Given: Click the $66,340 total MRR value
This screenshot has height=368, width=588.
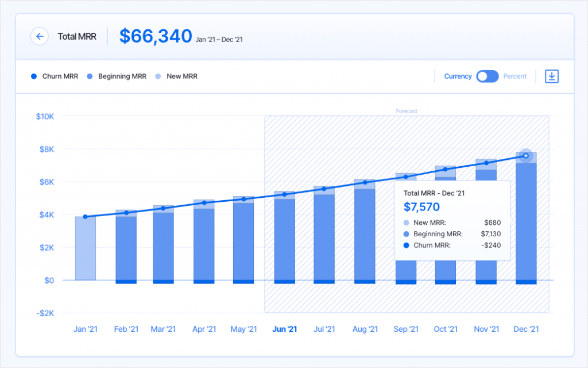Looking at the screenshot, I should pyautogui.click(x=155, y=36).
